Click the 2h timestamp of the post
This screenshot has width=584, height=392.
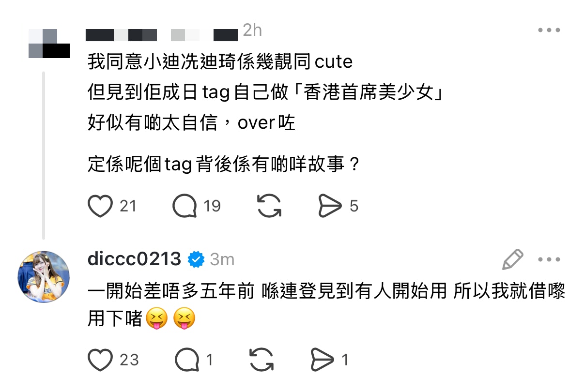coord(252,30)
